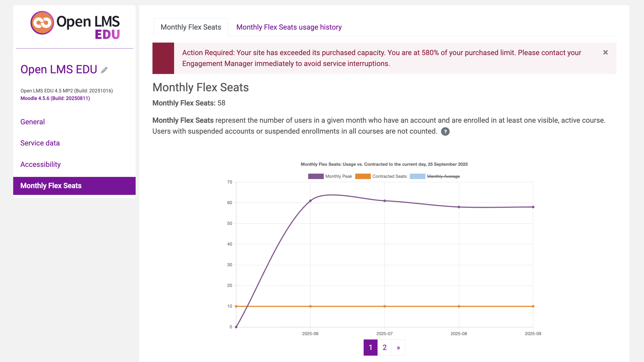Click the chart title mentioning 25 September 2025
This screenshot has width=644, height=362.
coord(384,164)
